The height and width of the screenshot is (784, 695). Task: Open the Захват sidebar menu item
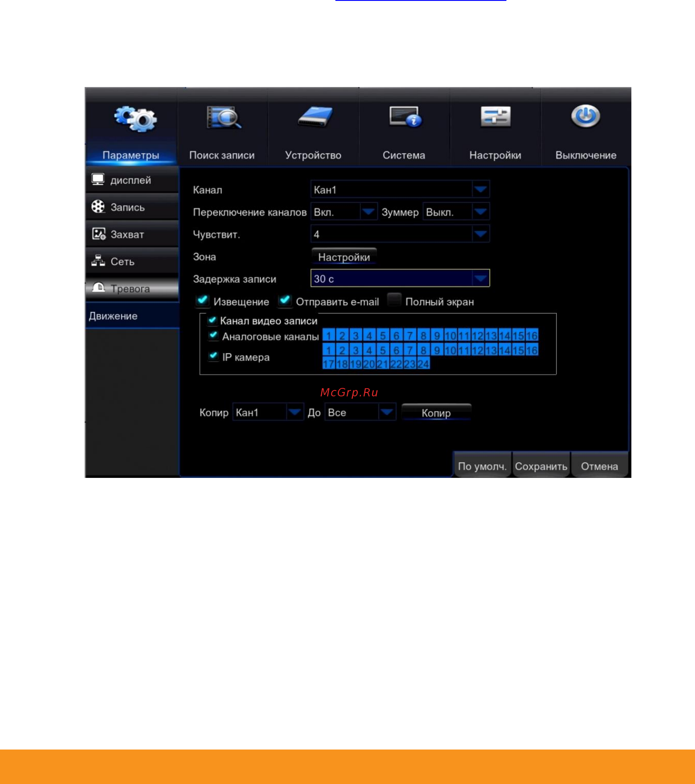[132, 234]
